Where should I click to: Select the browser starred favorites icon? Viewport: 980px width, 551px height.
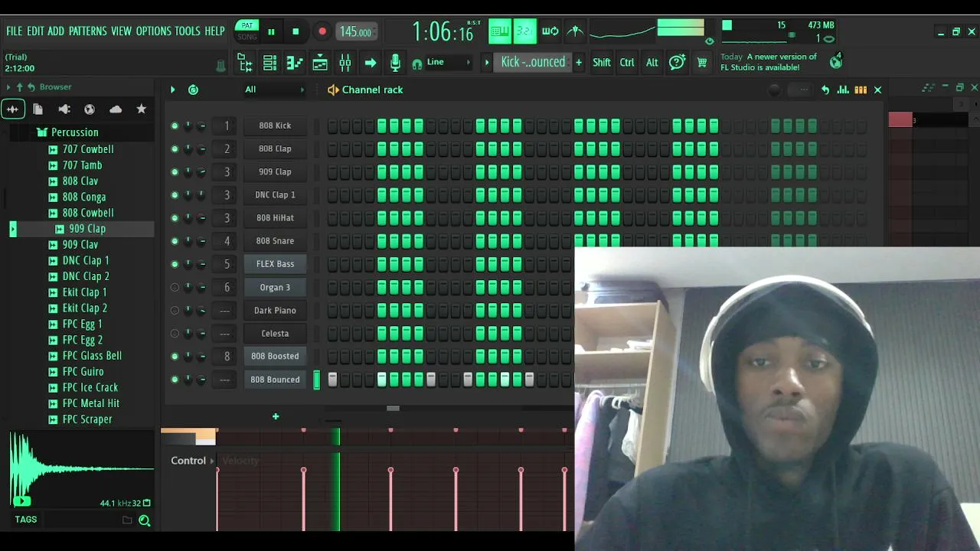142,109
